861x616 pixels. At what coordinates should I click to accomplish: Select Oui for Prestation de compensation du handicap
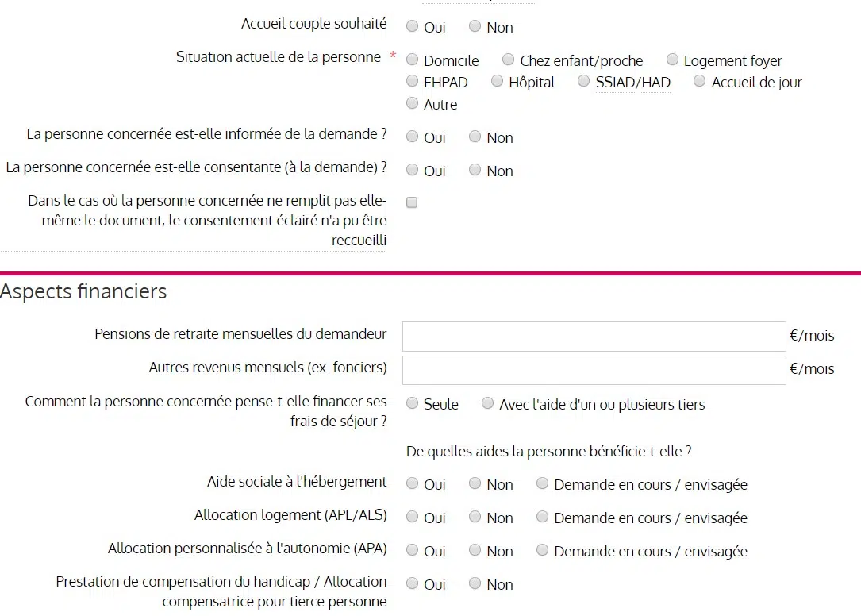tap(413, 583)
